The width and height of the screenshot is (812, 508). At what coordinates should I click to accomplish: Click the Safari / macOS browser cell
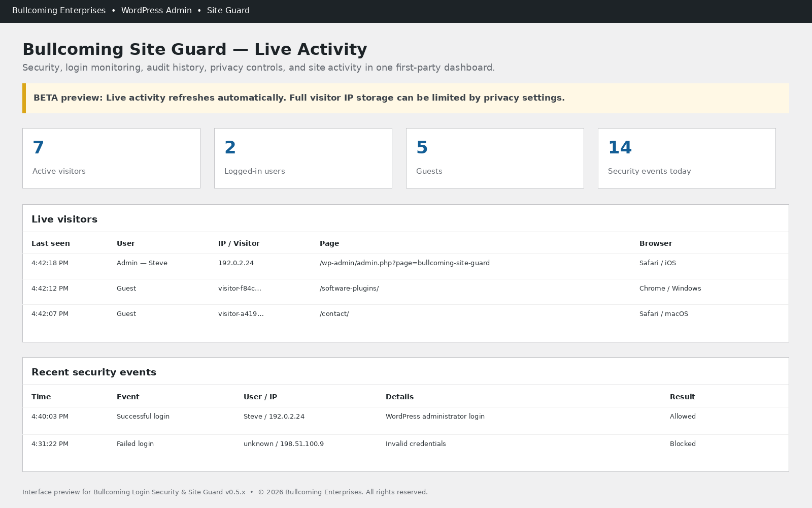coord(664,314)
